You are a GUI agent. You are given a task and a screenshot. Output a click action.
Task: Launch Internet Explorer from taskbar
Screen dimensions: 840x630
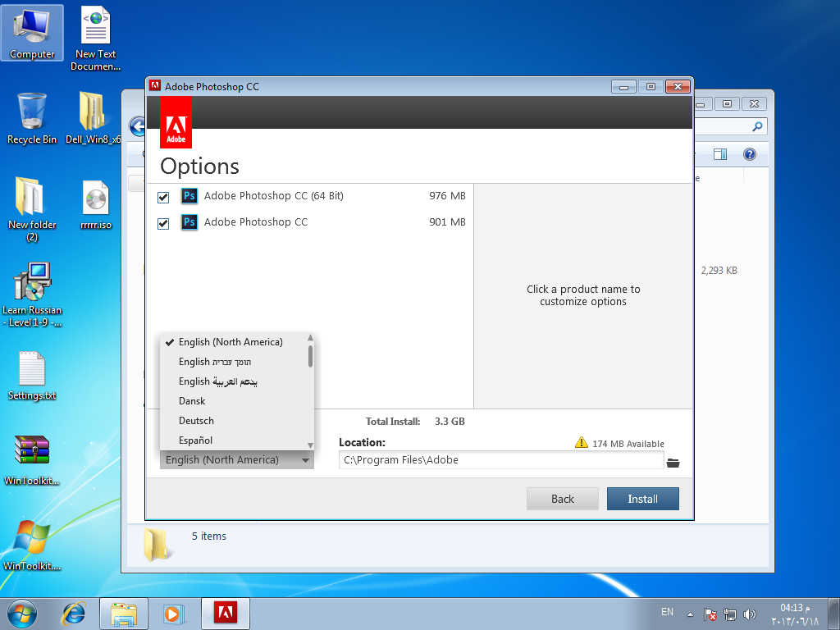pos(73,614)
